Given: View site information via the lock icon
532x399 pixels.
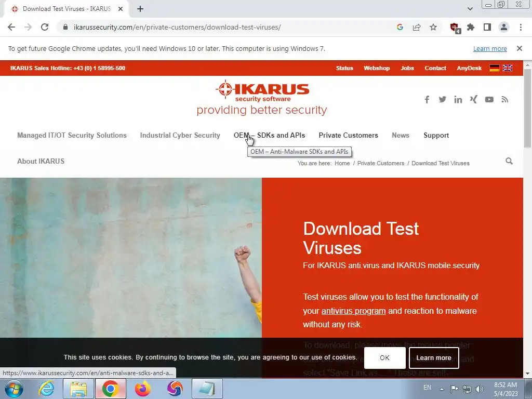Looking at the screenshot, I should (65, 27).
